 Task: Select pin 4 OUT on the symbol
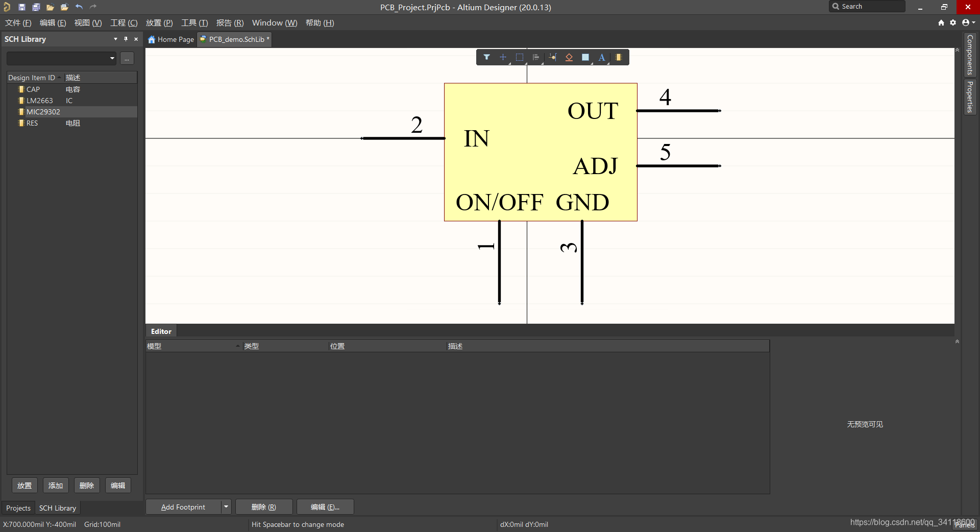(x=678, y=110)
